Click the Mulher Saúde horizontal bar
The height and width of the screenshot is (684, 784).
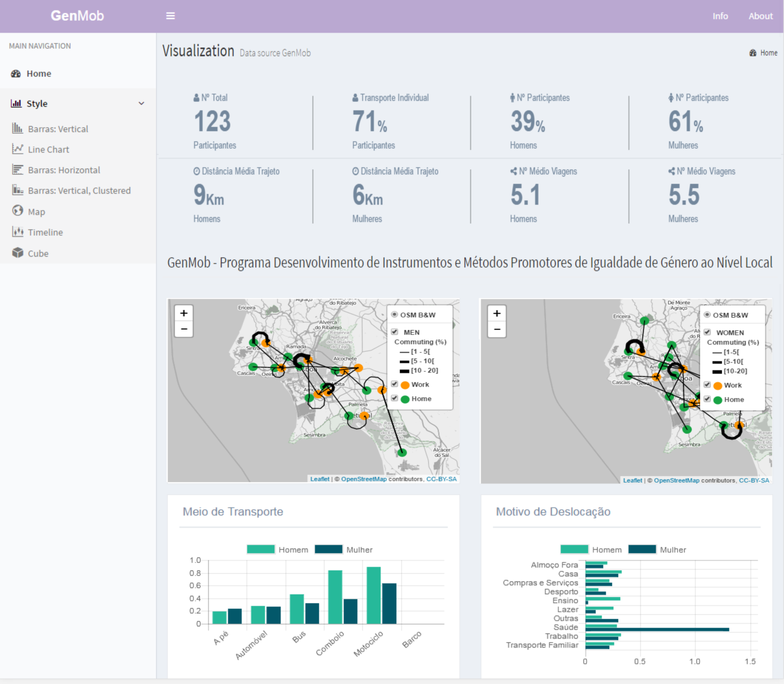pos(657,630)
